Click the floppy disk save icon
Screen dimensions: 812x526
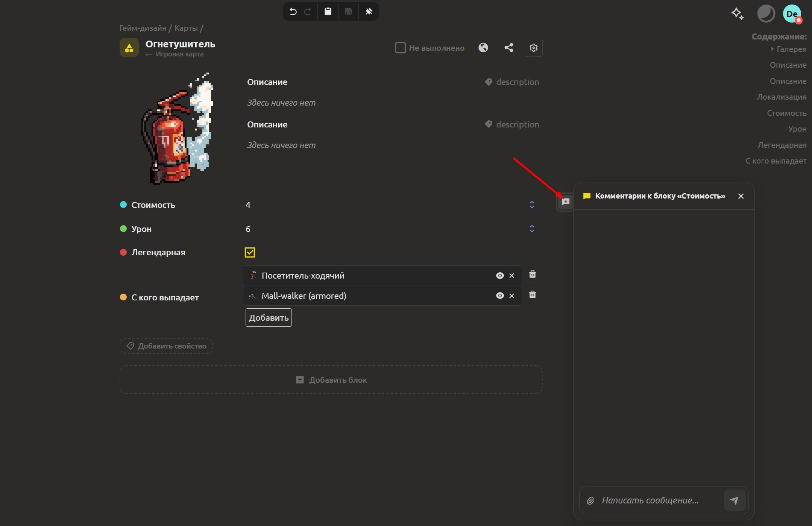pyautogui.click(x=349, y=12)
